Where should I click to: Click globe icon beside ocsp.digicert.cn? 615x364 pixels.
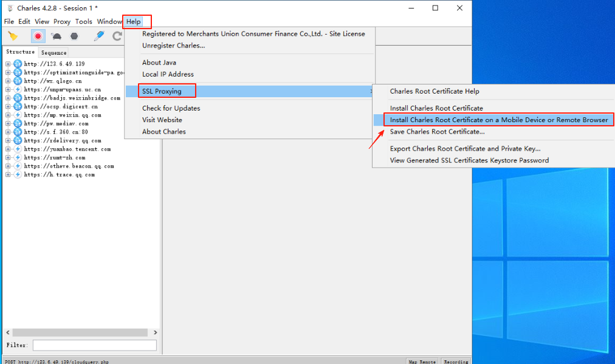[18, 106]
